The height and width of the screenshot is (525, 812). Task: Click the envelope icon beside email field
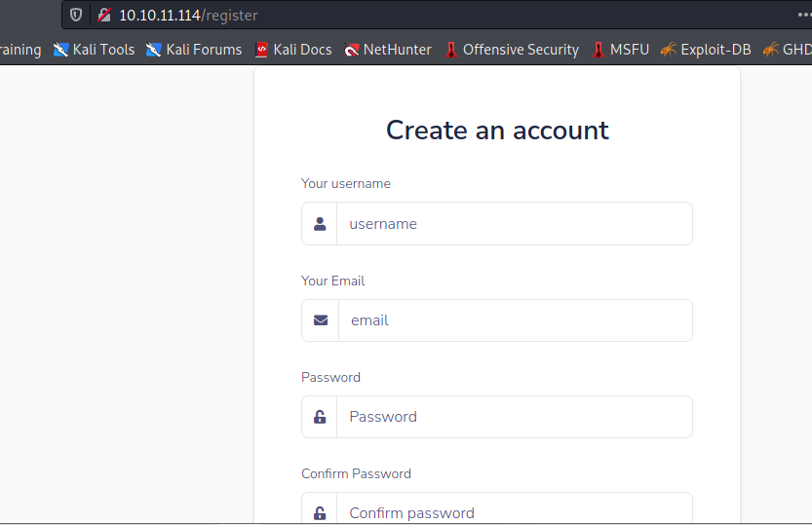coord(321,320)
